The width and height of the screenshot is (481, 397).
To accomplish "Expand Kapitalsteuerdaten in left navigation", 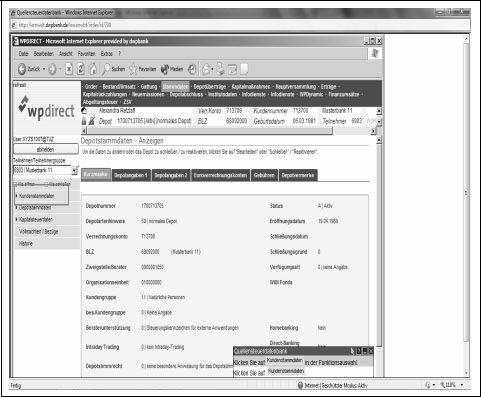I will (36, 220).
